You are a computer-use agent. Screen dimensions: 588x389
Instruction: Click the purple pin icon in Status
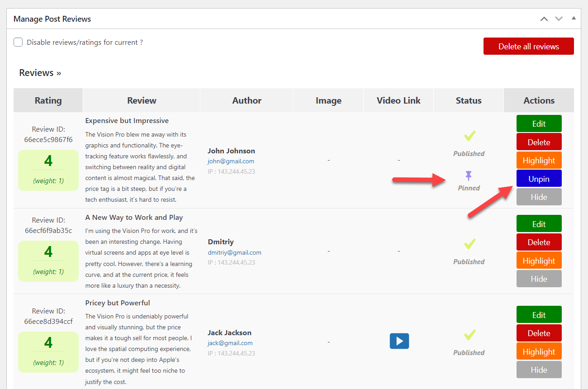pyautogui.click(x=469, y=176)
